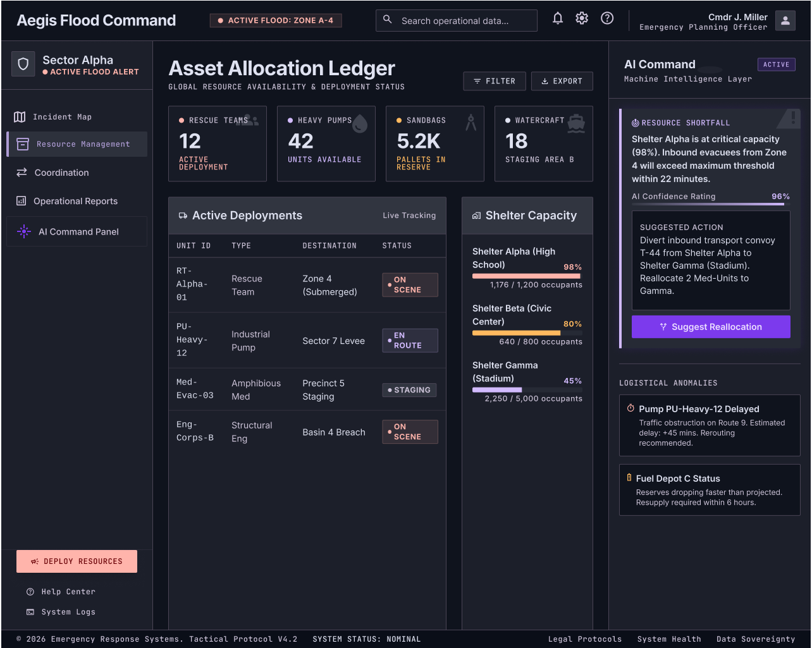Screen dimensions: 812x648
Task: Click the Resource Shortfall alert icon
Action: pyautogui.click(x=636, y=123)
